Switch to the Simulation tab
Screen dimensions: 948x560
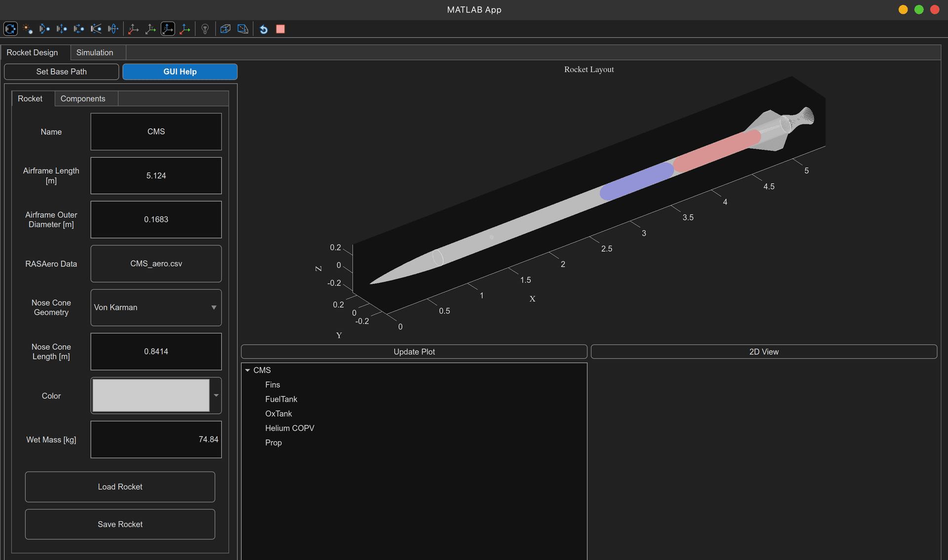pos(95,52)
